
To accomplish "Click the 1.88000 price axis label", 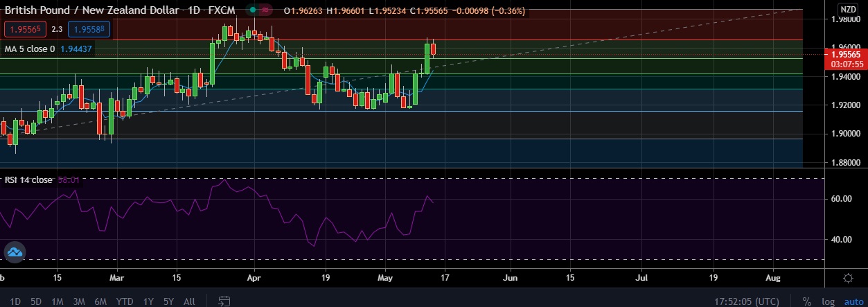I will (x=844, y=163).
